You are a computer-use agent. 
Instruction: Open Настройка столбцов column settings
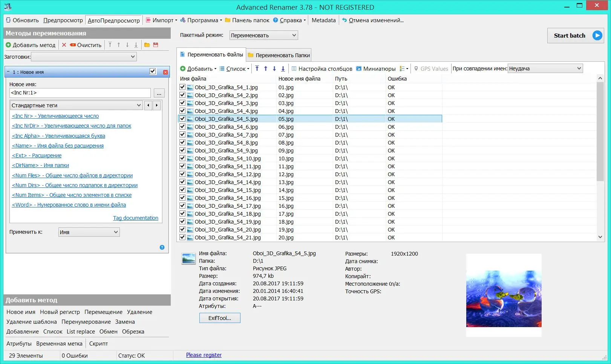[x=322, y=69]
